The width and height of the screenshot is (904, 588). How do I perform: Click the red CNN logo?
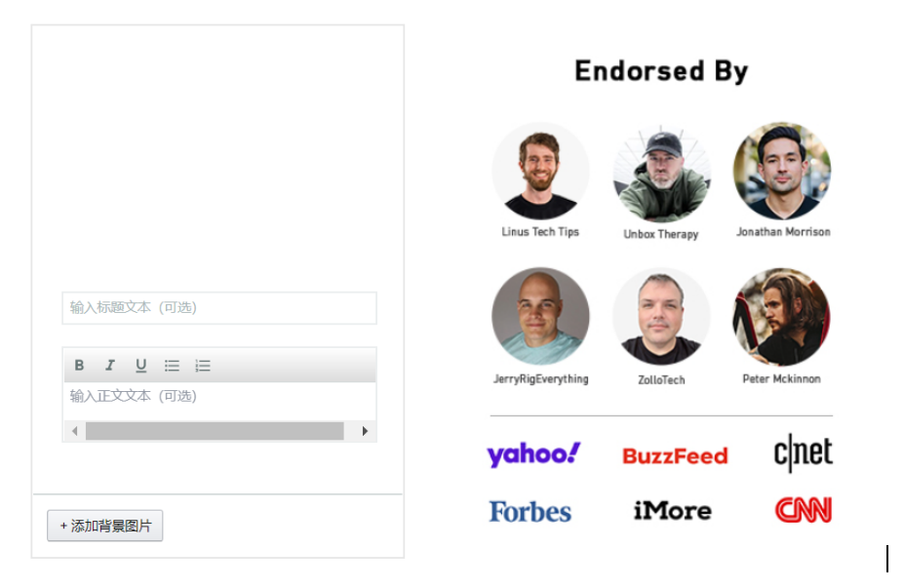click(x=804, y=510)
